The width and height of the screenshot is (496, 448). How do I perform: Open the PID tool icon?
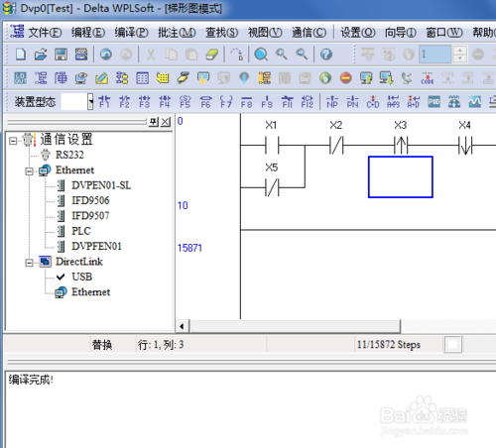[434, 102]
